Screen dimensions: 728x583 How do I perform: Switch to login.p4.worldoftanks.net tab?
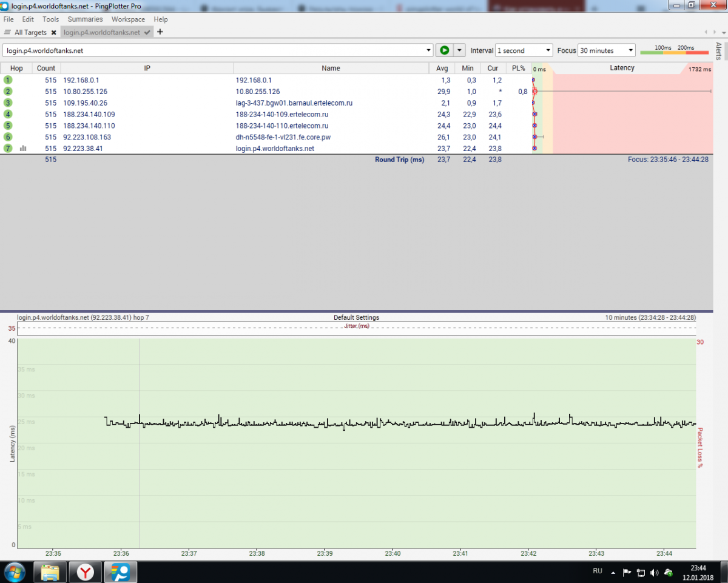coord(102,33)
